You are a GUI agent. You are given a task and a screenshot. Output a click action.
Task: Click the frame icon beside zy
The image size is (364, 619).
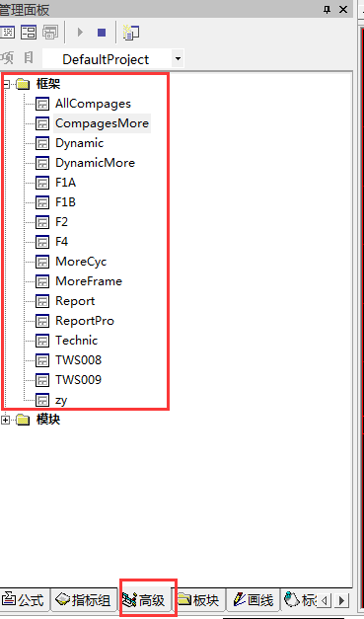pyautogui.click(x=42, y=400)
